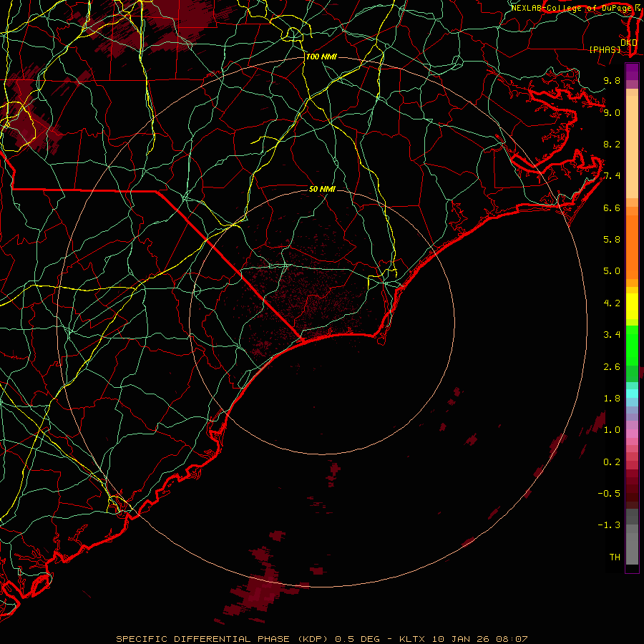This screenshot has height=644, width=644.
Task: Pick the light peach band on color scale
Action: point(632,147)
